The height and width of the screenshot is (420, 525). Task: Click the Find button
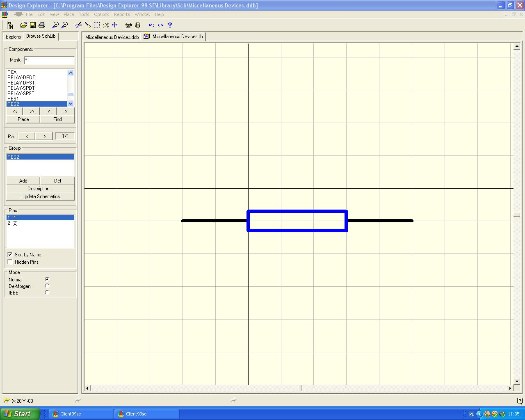(57, 119)
